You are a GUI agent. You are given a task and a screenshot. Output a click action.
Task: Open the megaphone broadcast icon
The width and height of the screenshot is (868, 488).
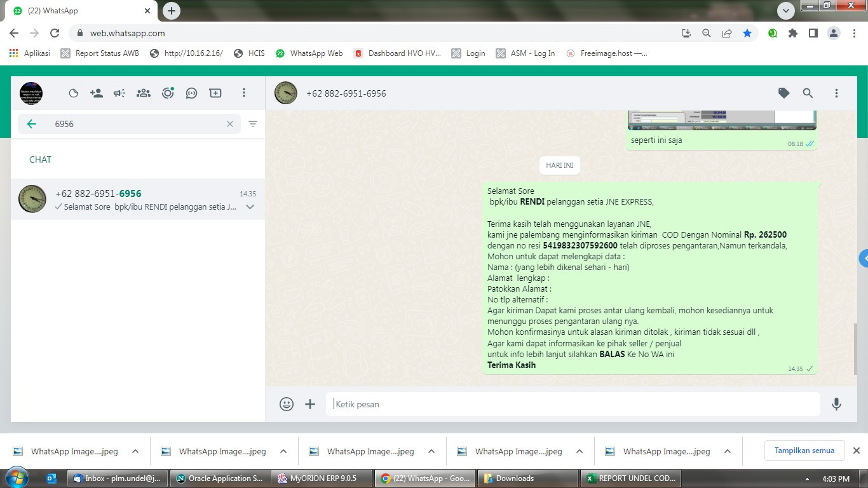click(x=119, y=93)
